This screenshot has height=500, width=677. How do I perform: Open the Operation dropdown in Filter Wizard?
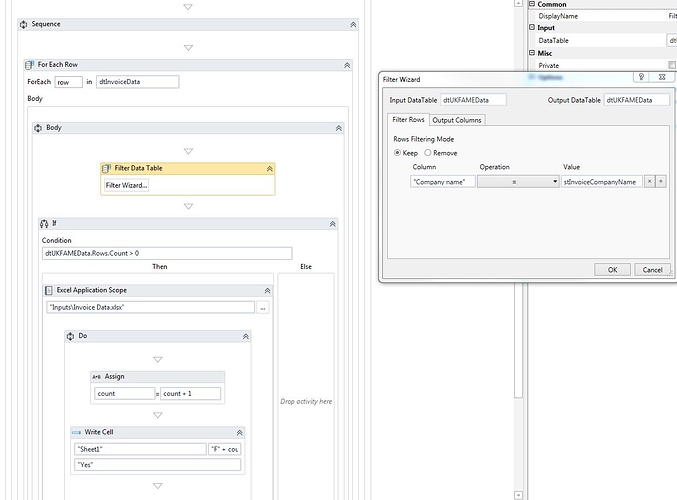pyautogui.click(x=518, y=182)
